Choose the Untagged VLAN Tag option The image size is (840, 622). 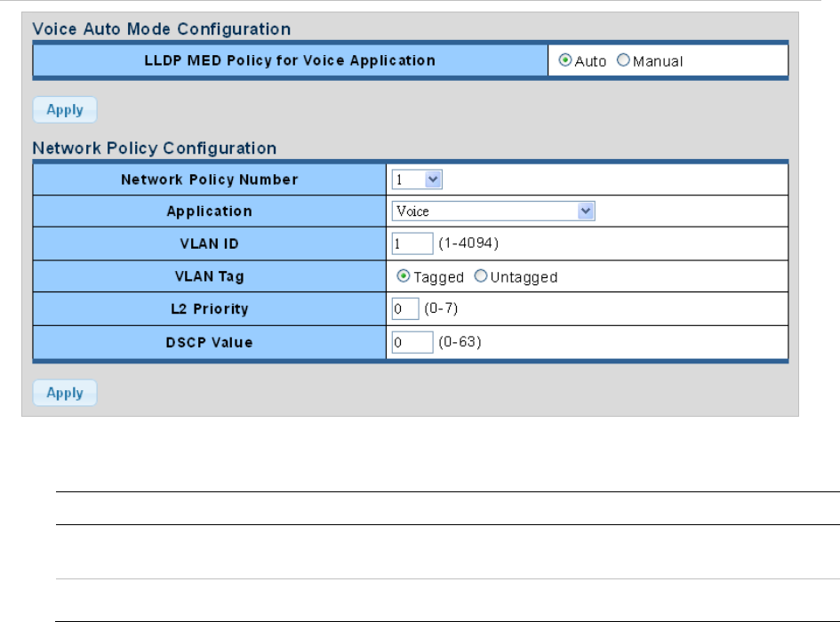pos(481,276)
